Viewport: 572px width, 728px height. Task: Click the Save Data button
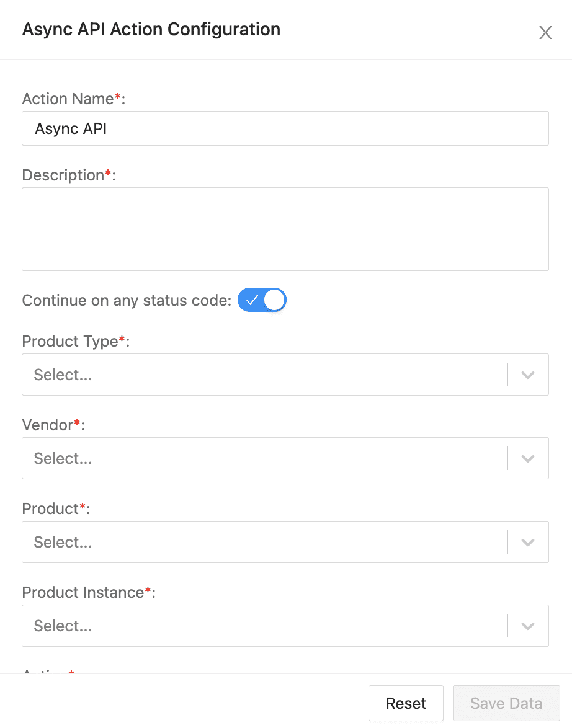[x=506, y=703]
